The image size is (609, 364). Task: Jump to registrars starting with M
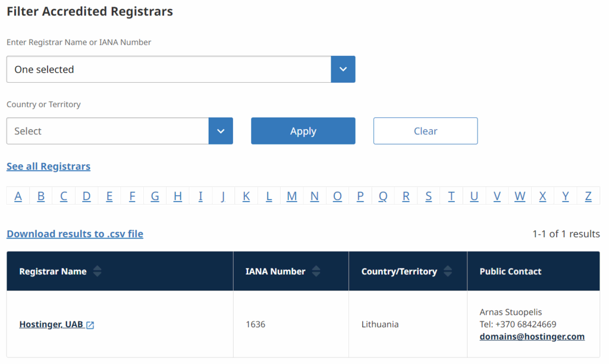291,196
